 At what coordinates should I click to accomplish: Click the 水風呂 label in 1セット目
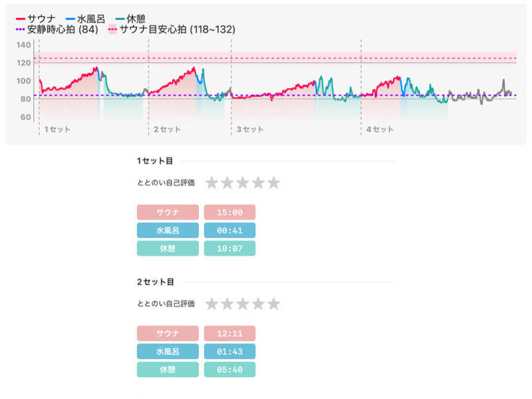click(x=168, y=230)
